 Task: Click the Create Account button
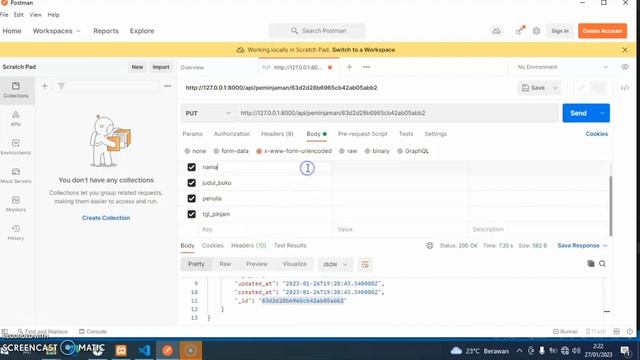602,31
